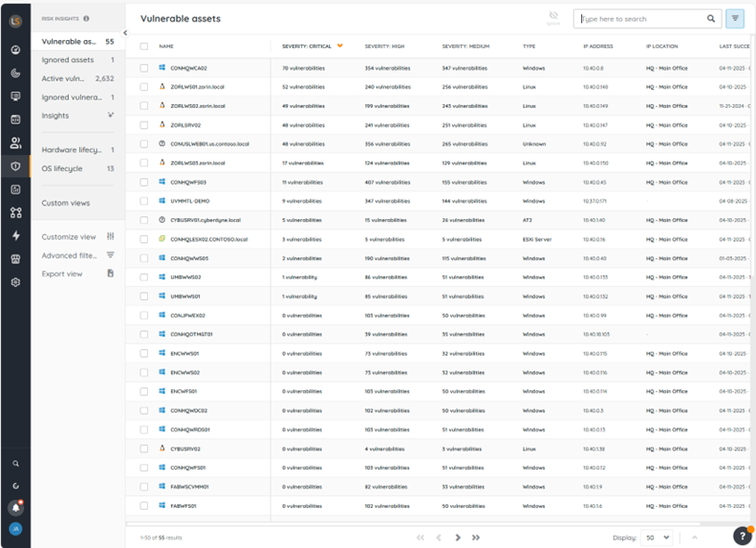The image size is (756, 548).
Task: Open Hardware lifecycle view
Action: click(x=77, y=150)
